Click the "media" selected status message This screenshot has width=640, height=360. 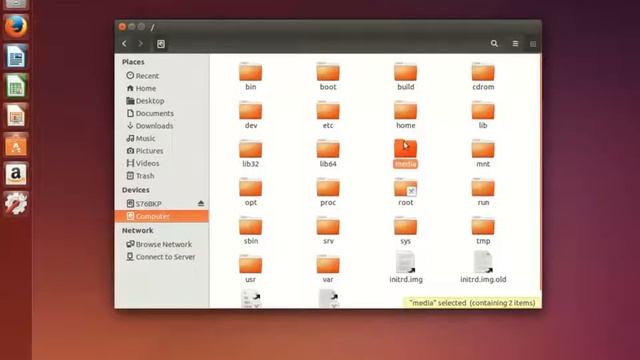(472, 303)
